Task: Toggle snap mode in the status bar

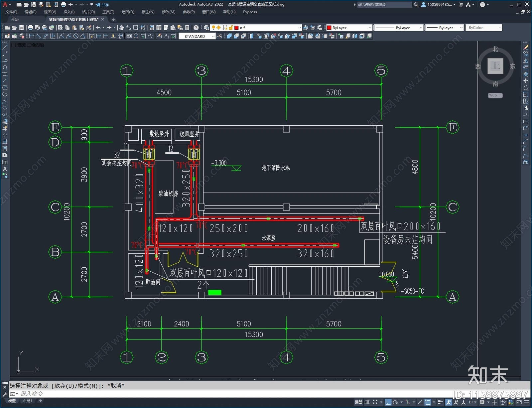Action: click(x=375, y=402)
